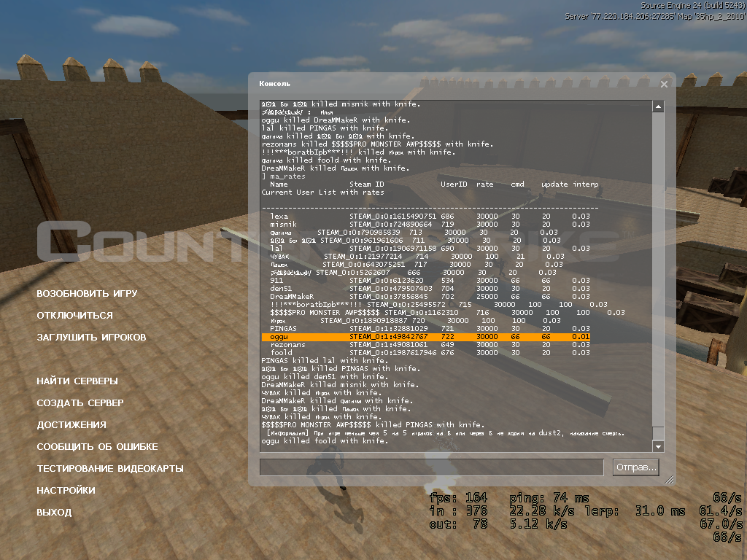Click the console scroll down arrow
This screenshot has width=747, height=560.
658,446
